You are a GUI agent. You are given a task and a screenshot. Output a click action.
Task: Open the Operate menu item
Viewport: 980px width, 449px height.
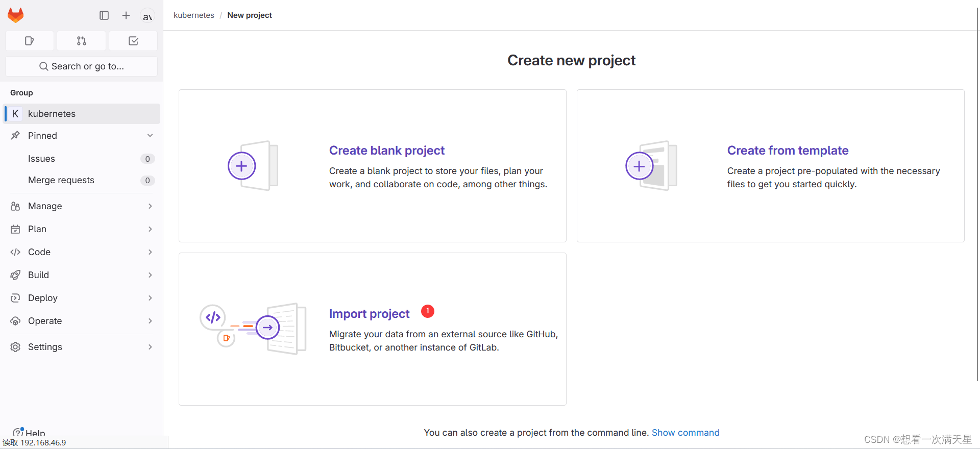[x=82, y=321]
